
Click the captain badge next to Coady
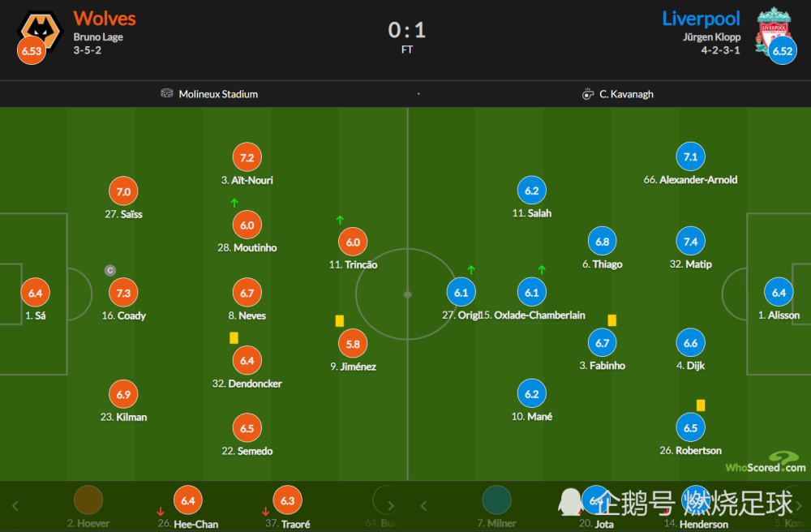tap(110, 270)
